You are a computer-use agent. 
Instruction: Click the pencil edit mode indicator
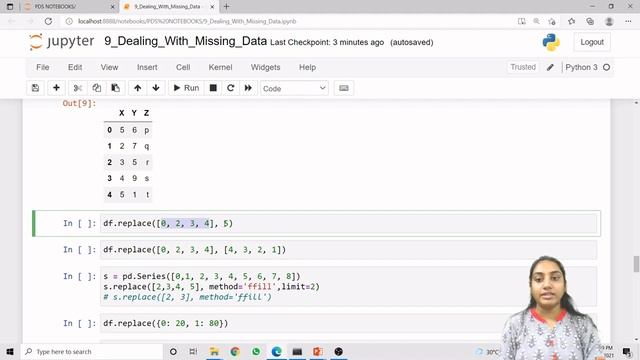pos(550,67)
